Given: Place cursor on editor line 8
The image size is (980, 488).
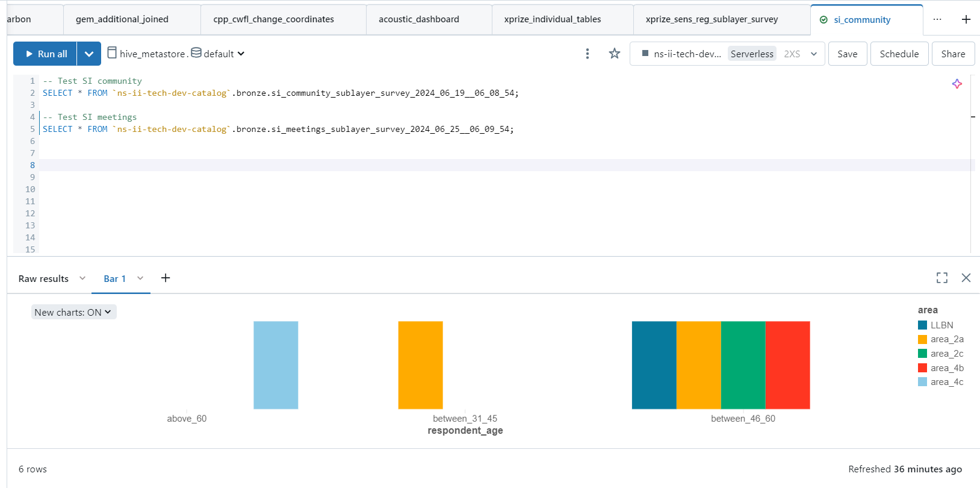Looking at the screenshot, I should click(506, 165).
